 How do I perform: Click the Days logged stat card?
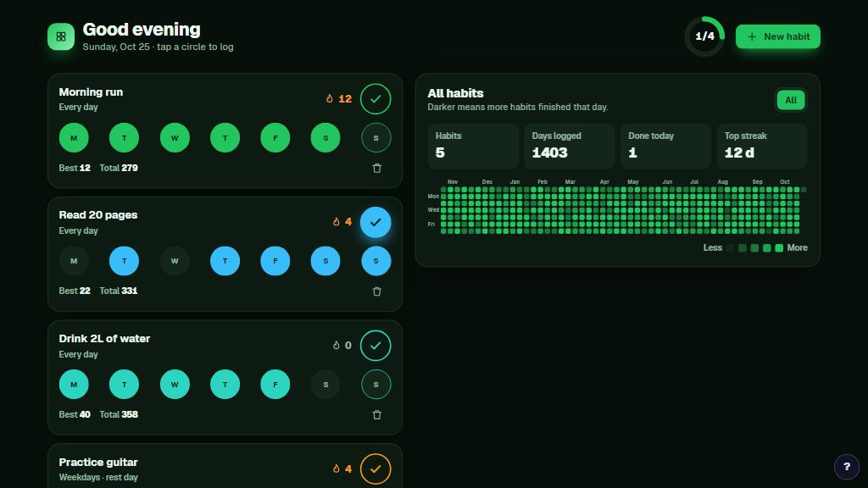click(569, 146)
